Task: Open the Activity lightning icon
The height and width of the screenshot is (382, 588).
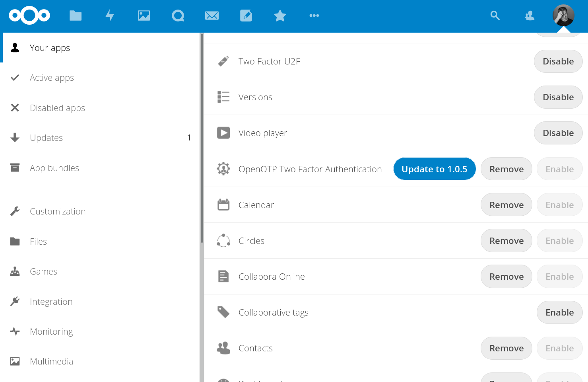Action: click(x=110, y=16)
